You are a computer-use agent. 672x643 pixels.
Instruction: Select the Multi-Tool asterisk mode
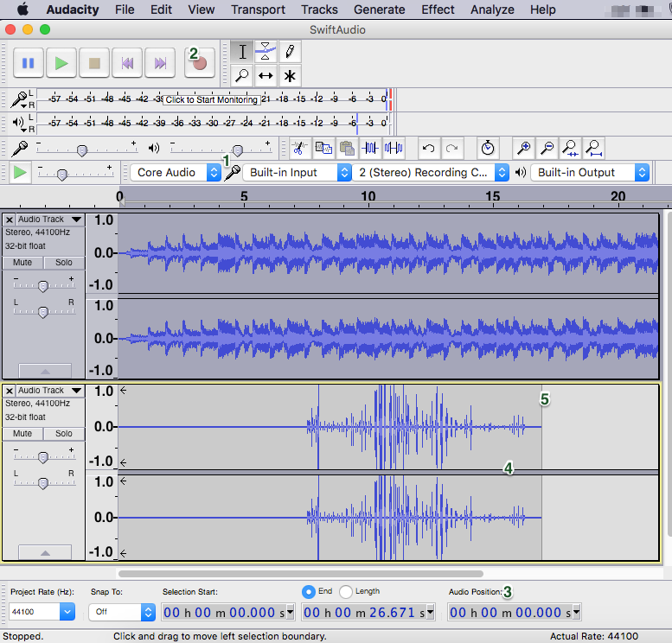(x=290, y=76)
